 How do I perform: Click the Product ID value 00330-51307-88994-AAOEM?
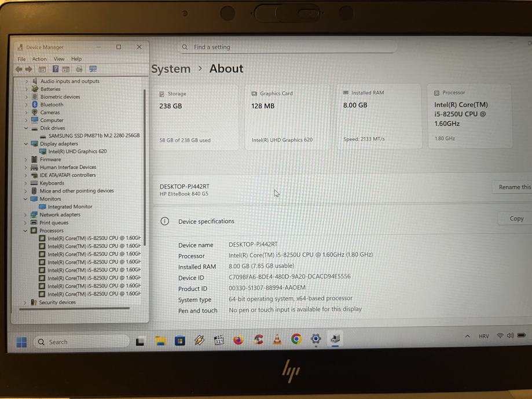click(x=267, y=288)
